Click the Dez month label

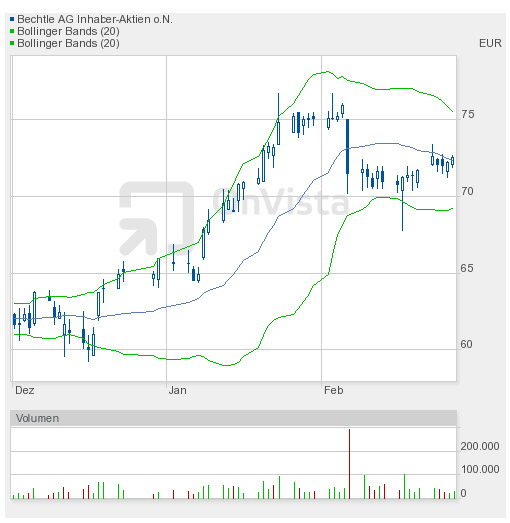point(25,390)
